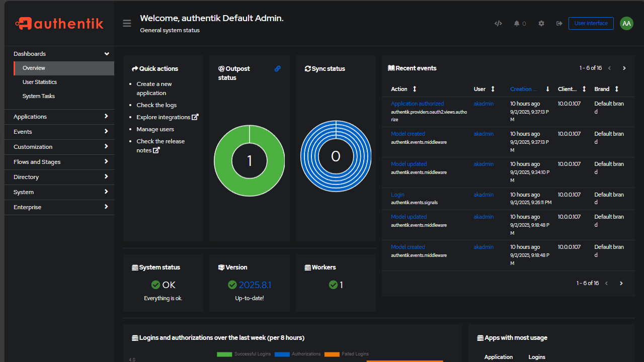644x362 pixels.
Task: Click the User interface button
Action: point(591,24)
